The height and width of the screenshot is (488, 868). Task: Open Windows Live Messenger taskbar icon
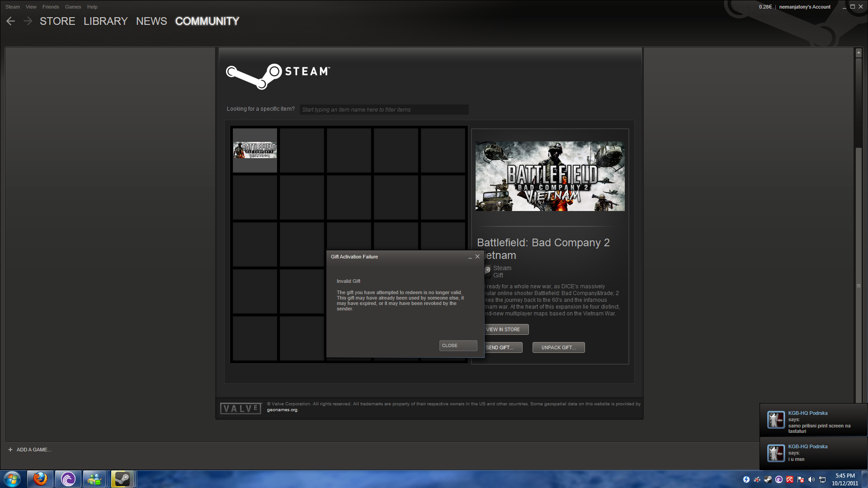(94, 479)
